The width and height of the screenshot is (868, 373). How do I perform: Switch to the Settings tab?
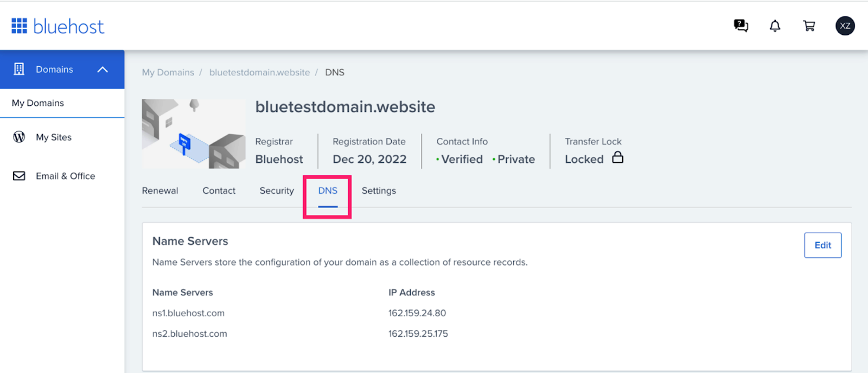379,191
